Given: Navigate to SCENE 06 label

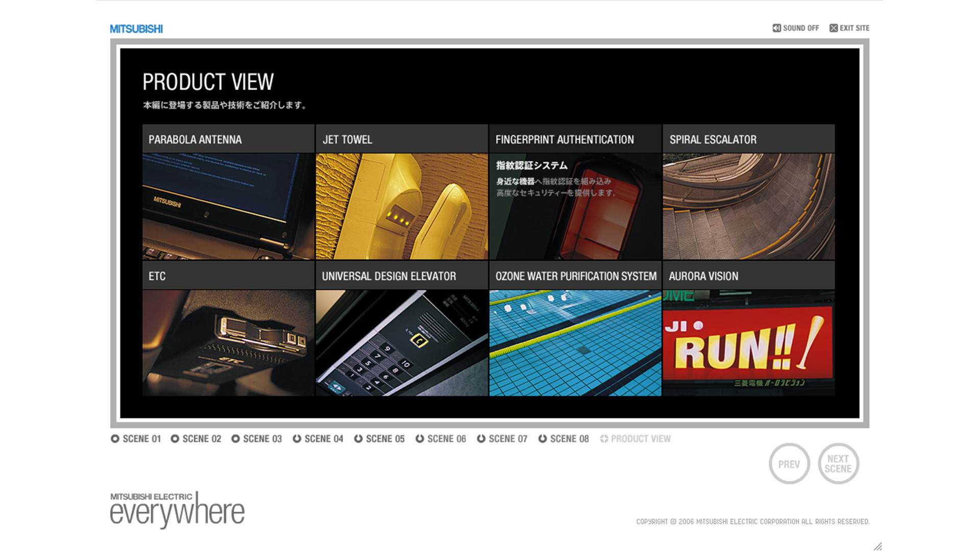Looking at the screenshot, I should point(447,439).
